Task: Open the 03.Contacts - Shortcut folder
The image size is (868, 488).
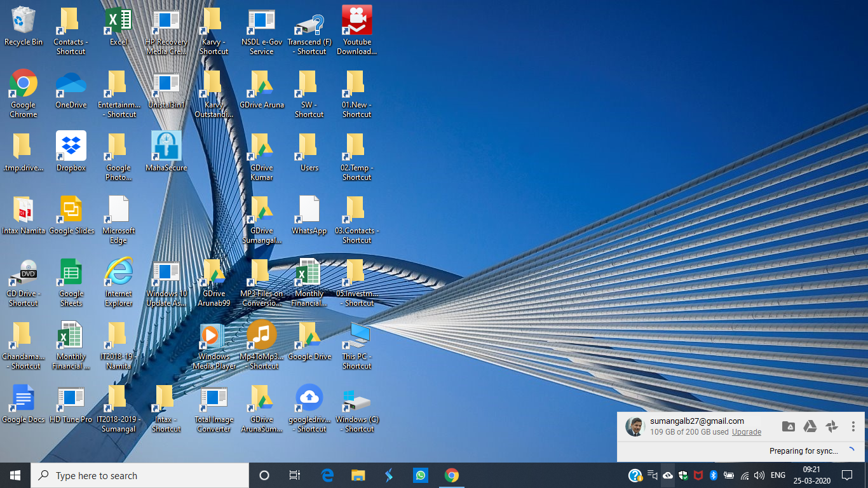Action: (x=357, y=219)
